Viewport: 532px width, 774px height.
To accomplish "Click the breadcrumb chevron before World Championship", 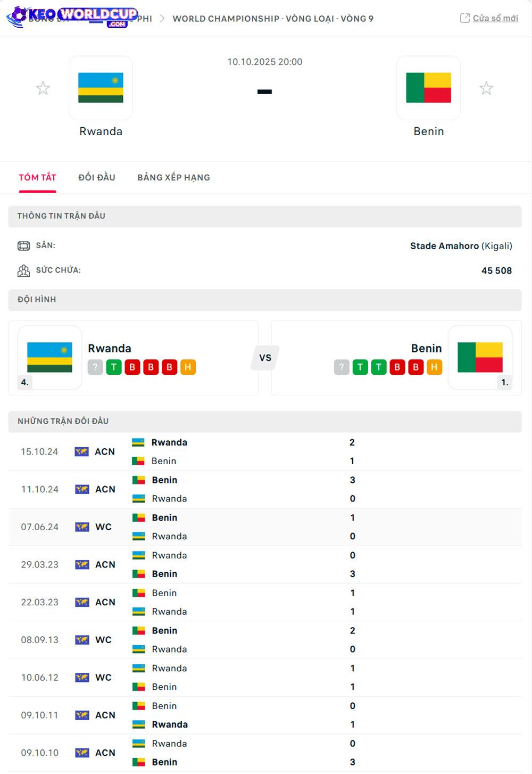I will pyautogui.click(x=162, y=19).
